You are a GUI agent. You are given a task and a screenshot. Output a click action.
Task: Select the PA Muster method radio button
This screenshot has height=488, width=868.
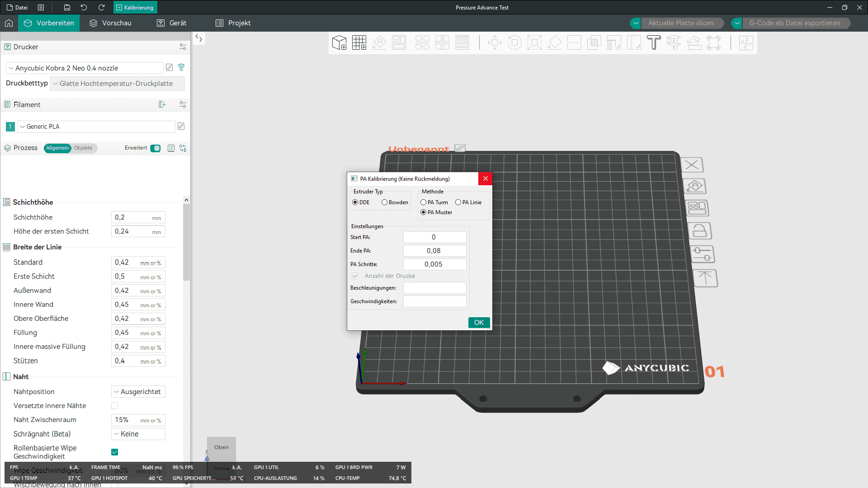click(x=424, y=212)
